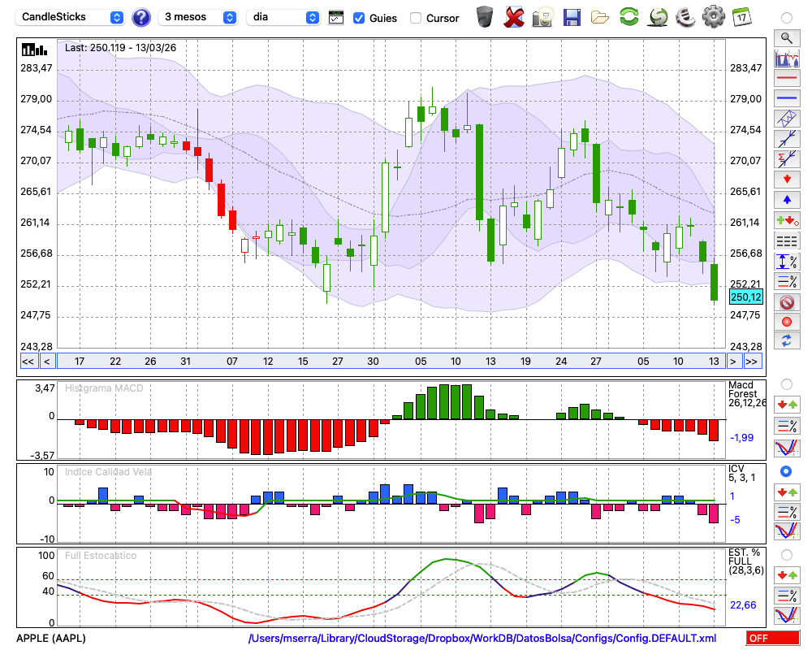Select the red horizontal line drawing tool
The height and width of the screenshot is (650, 812).
pos(786,79)
